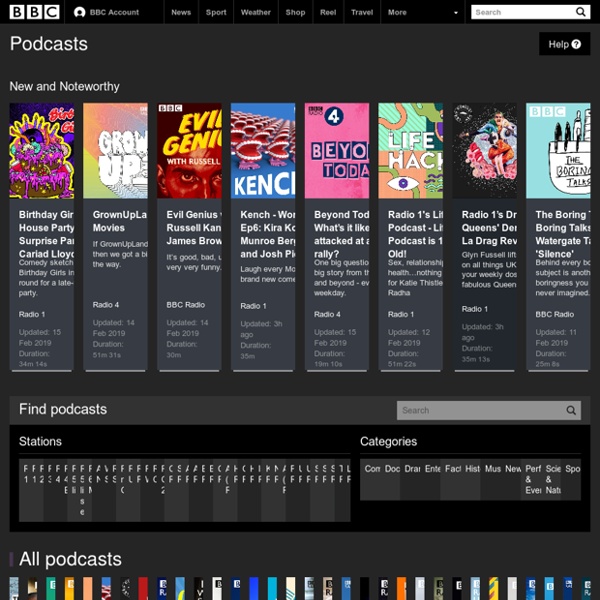
Task: Select the News category
Action: click(x=512, y=479)
